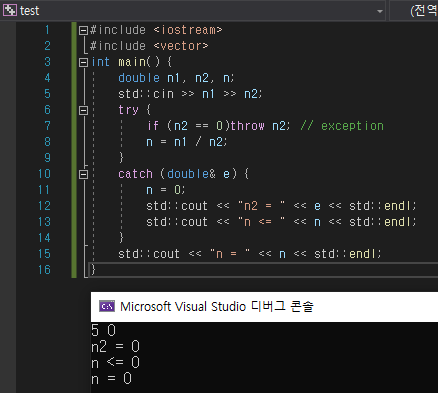
Task: Click line number 12 in the gutter
Action: tap(44, 206)
